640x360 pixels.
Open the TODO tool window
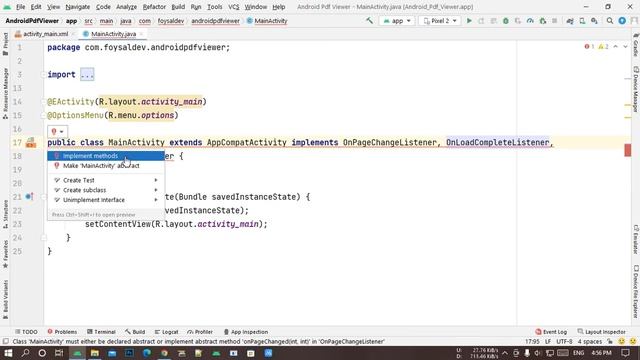coord(26,332)
